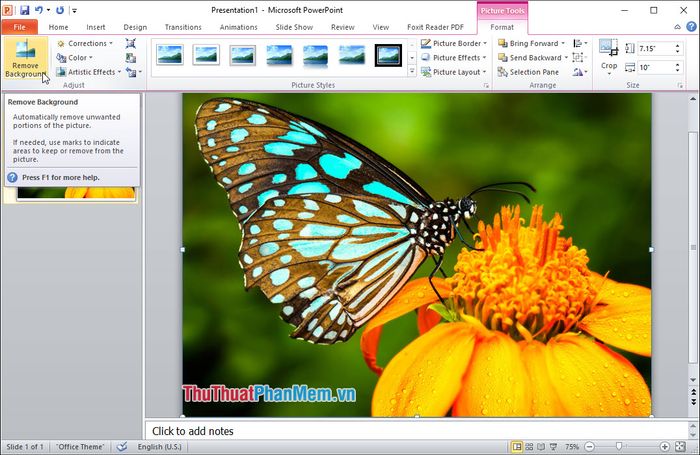Image resolution: width=700 pixels, height=455 pixels.
Task: Switch to Normal view in status bar
Action: 517,447
